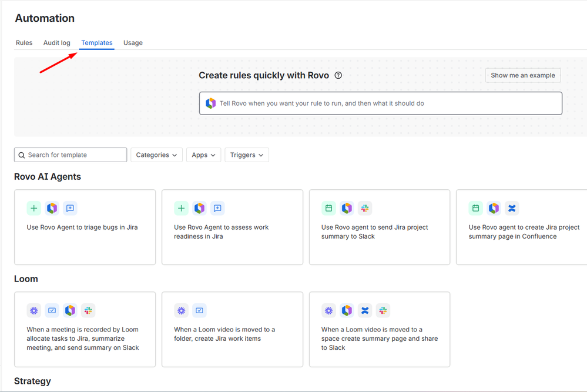Screen dimensions: 587x392
Task: Click Slack icon on moved to space card
Action: pos(383,310)
